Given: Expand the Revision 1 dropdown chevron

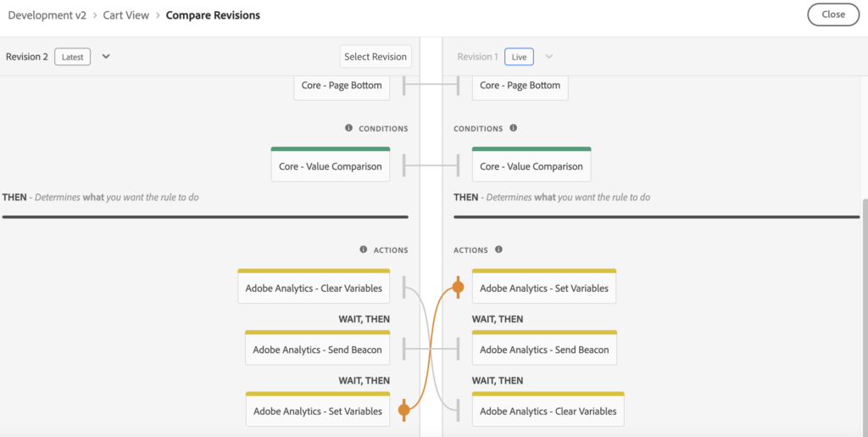Looking at the screenshot, I should tap(549, 57).
